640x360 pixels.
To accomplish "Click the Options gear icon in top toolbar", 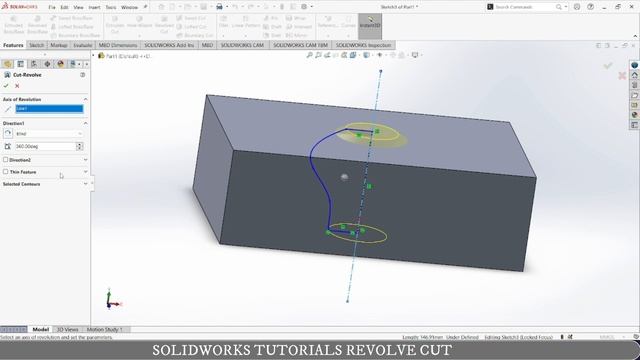I will point(304,7).
